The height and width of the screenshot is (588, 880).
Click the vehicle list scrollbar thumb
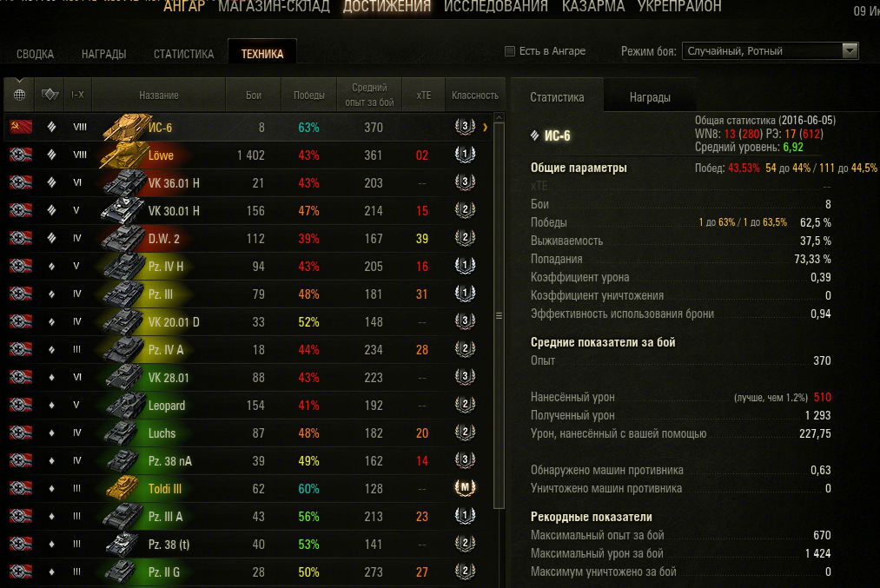coord(499,316)
